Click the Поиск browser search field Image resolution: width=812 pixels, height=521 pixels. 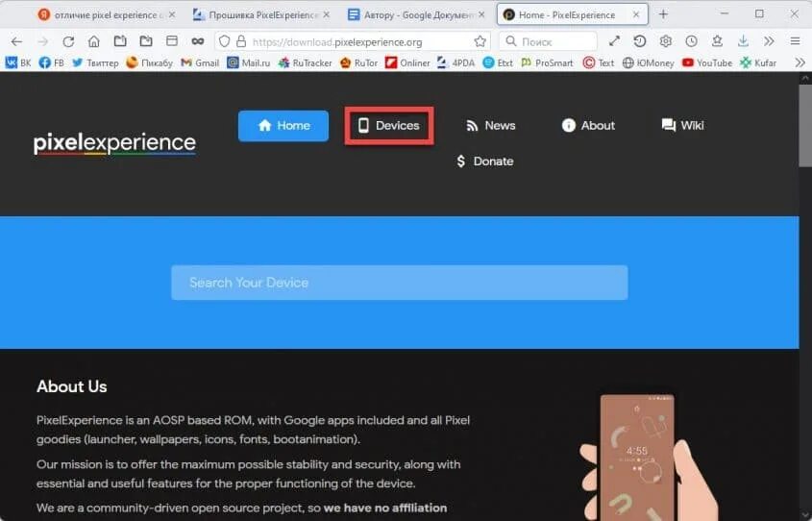coord(548,41)
